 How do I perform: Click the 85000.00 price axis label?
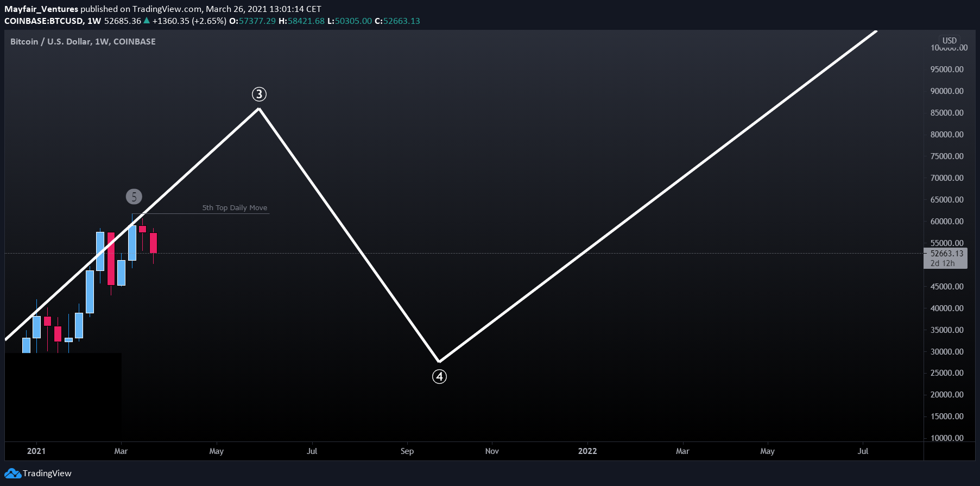click(x=947, y=113)
